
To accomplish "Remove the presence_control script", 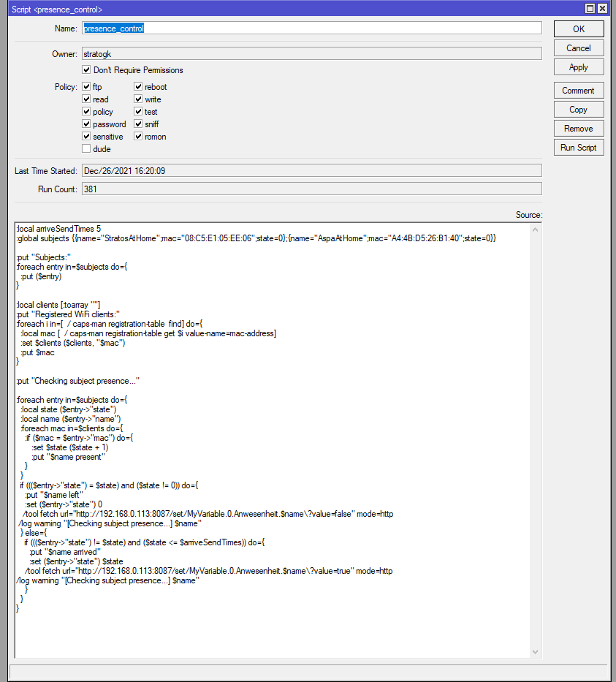I will pos(579,129).
